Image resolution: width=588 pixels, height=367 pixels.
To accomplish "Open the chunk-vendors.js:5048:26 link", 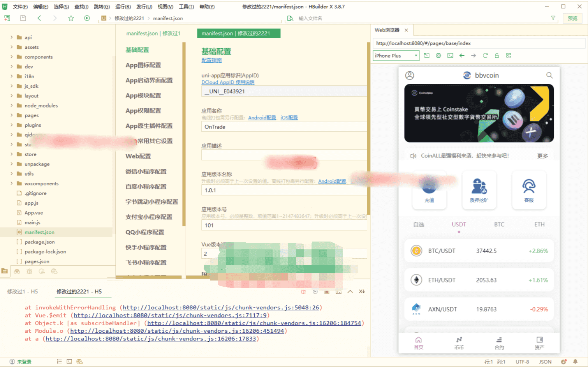I will point(221,307).
